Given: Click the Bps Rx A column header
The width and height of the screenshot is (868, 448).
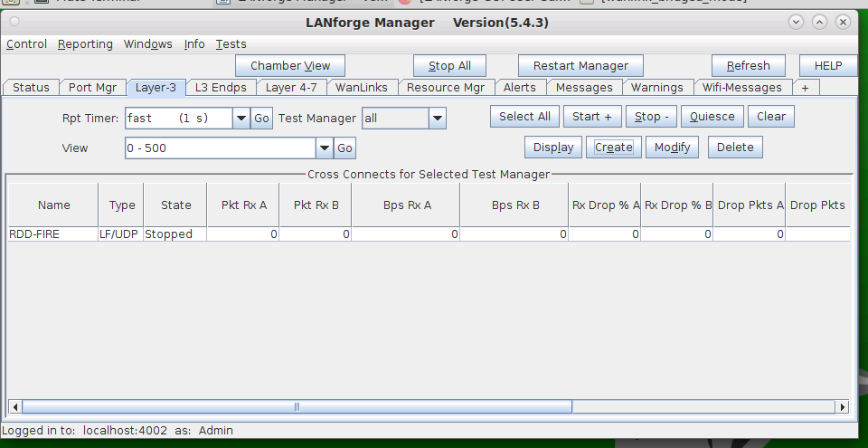Looking at the screenshot, I should (x=407, y=205).
